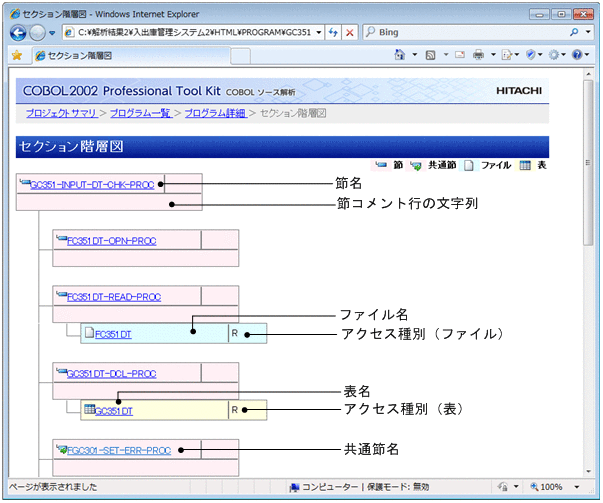The height and width of the screenshot is (503, 603).
Task: Click table icon beside GC351DT
Action: (90, 409)
